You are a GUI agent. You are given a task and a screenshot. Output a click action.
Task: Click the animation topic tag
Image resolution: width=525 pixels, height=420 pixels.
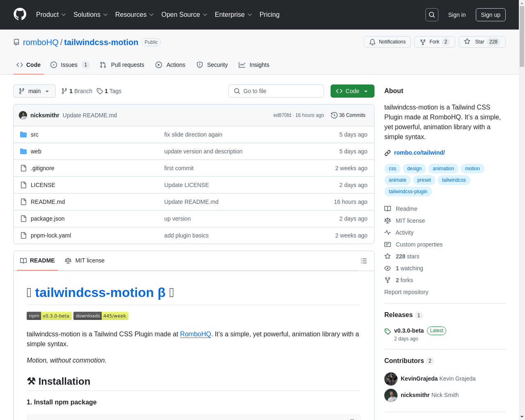pyautogui.click(x=443, y=169)
